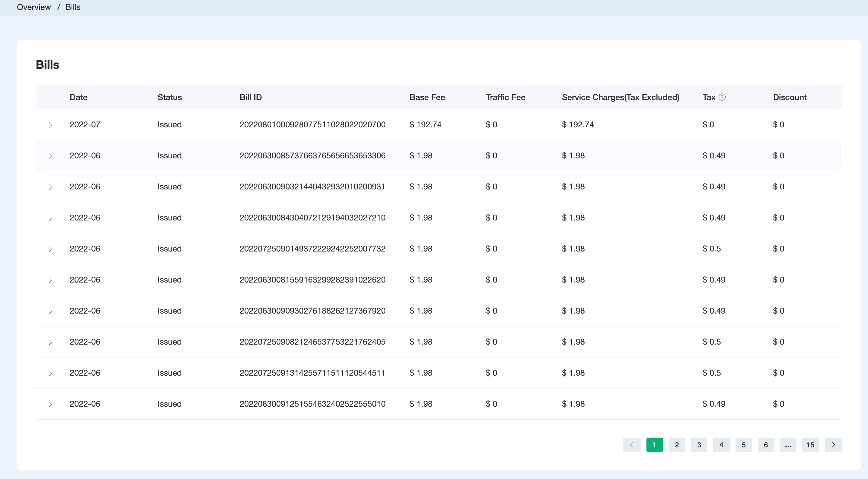Select Bill ID 20220630090321440432932010200931
The height and width of the screenshot is (479, 868).
[x=312, y=187]
